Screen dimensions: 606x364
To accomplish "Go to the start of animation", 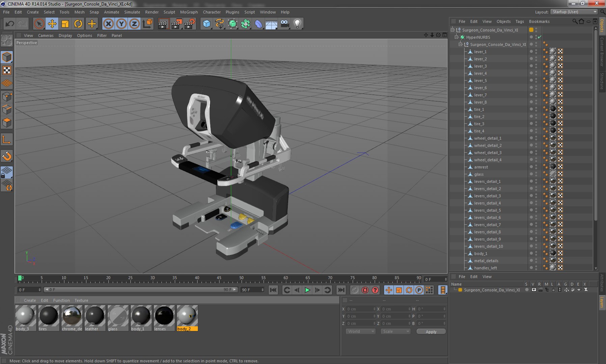I will pos(273,290).
